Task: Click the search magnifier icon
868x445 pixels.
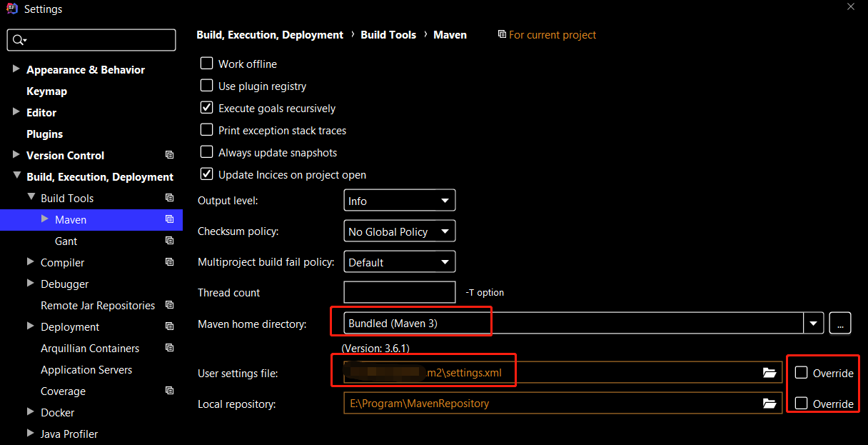Action: (19, 40)
